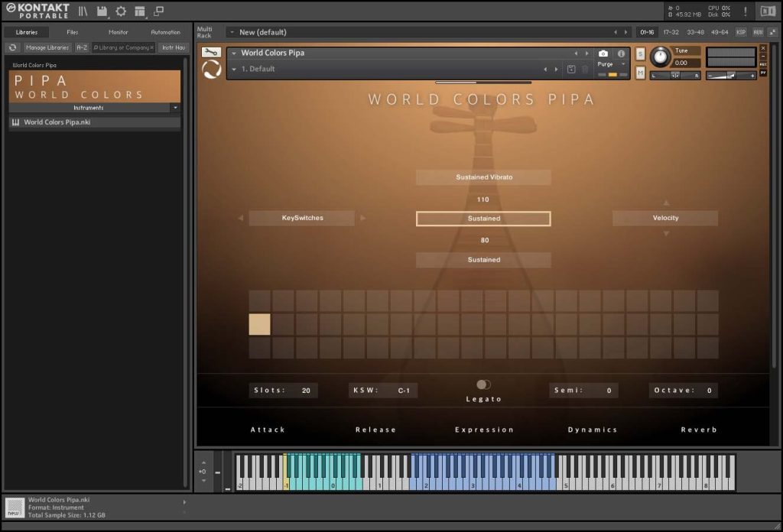Viewport: 783px width, 532px height.
Task: Open Kontakt settings gear icon
Action: pyautogui.click(x=121, y=11)
